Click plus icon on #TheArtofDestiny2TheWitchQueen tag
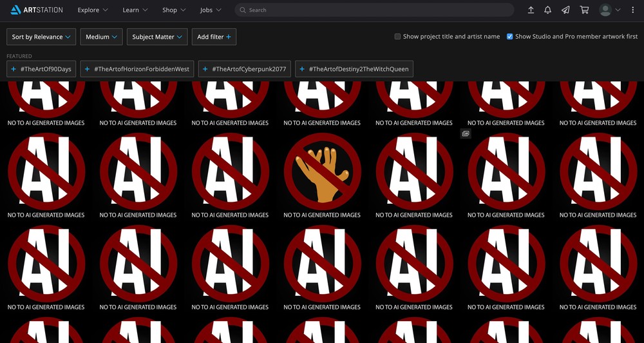 click(302, 69)
